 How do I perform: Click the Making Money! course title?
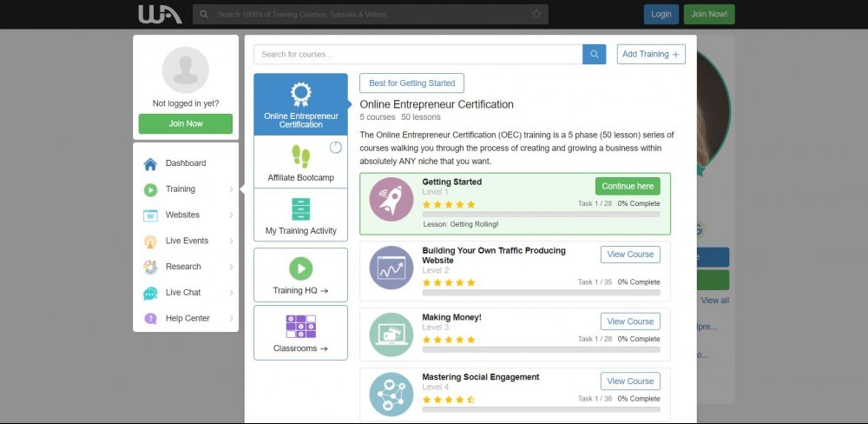[451, 318]
